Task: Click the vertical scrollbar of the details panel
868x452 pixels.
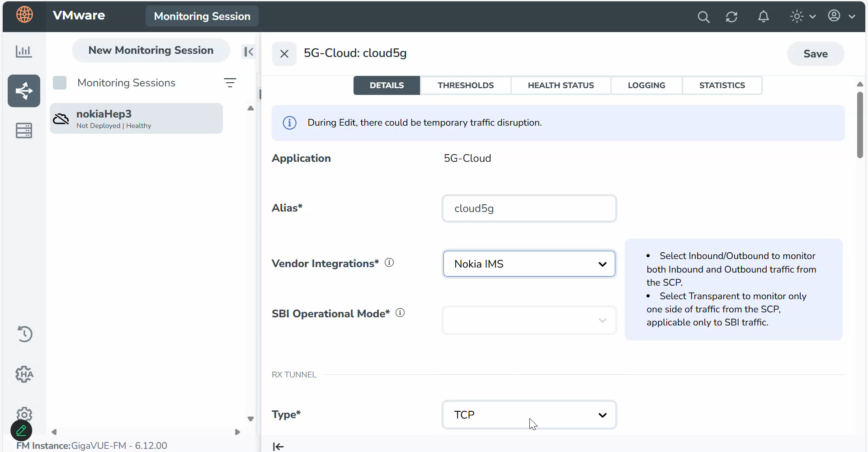Action: pyautogui.click(x=860, y=125)
